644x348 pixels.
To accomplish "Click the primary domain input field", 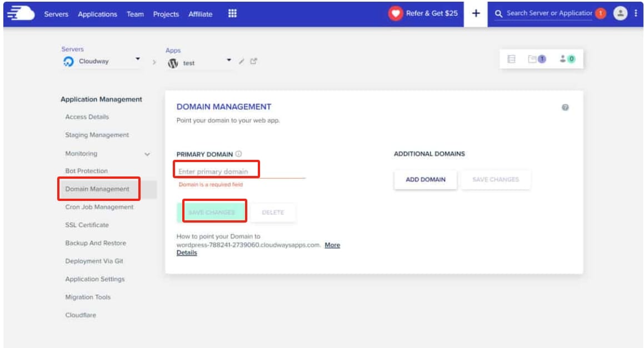I will 241,172.
